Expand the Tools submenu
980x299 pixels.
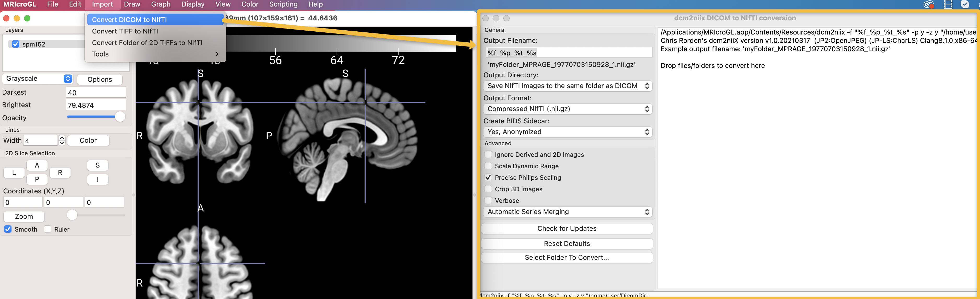click(x=155, y=54)
